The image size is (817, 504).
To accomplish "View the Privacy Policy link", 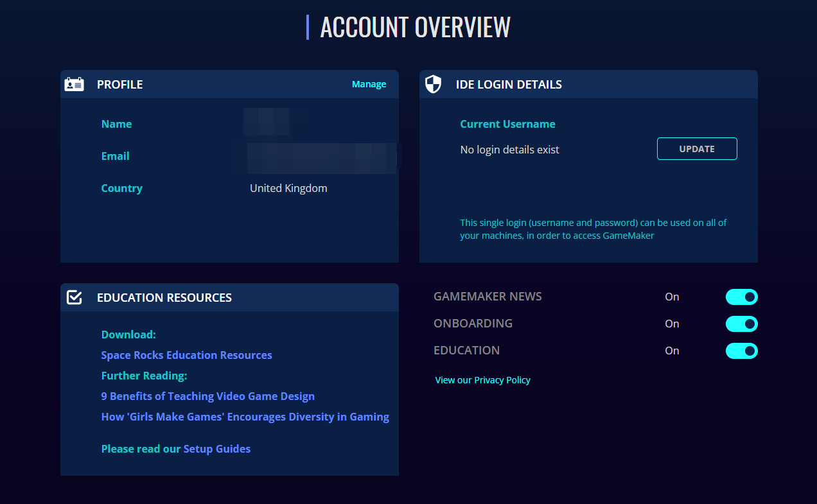I will pos(482,379).
